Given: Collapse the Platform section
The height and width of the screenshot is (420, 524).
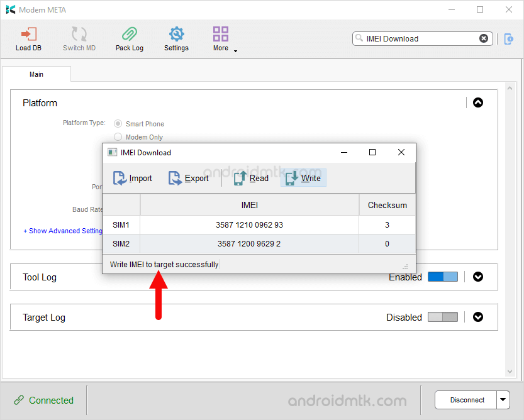Looking at the screenshot, I should click(x=478, y=102).
